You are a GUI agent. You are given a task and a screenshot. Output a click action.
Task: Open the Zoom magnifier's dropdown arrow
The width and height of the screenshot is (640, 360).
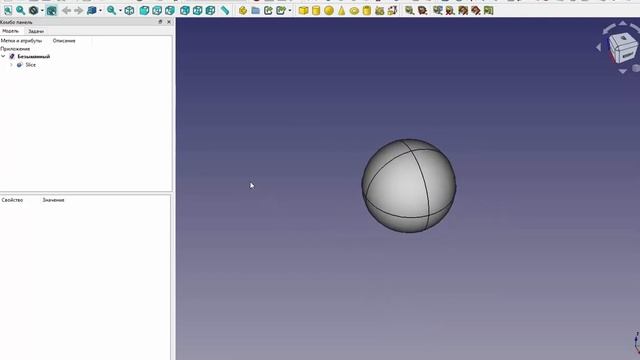[x=120, y=11]
